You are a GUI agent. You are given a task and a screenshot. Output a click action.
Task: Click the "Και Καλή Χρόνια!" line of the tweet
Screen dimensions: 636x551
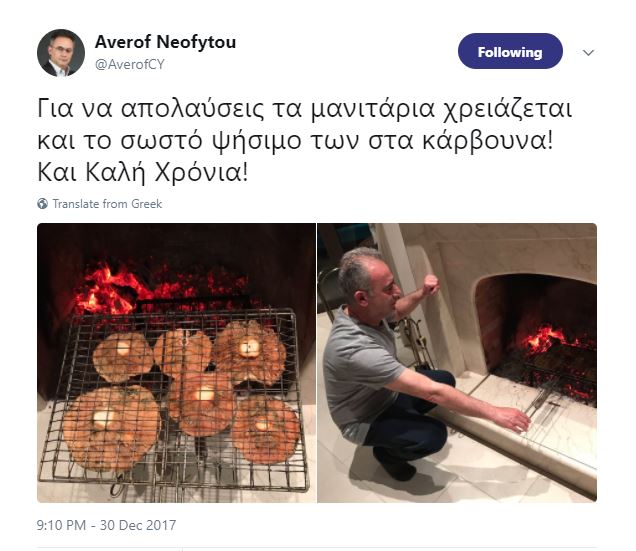point(142,172)
